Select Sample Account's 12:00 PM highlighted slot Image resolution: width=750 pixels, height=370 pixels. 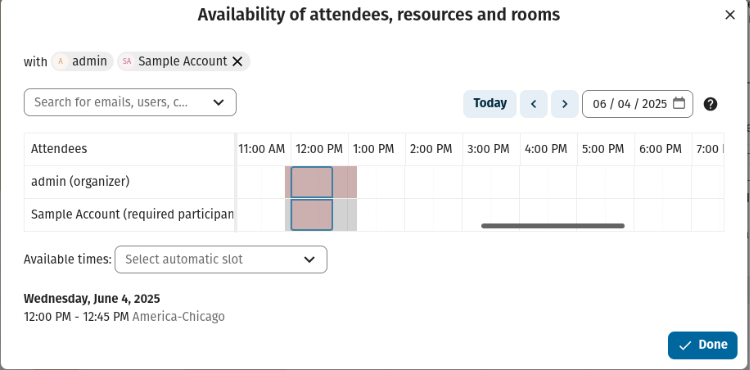(x=312, y=215)
